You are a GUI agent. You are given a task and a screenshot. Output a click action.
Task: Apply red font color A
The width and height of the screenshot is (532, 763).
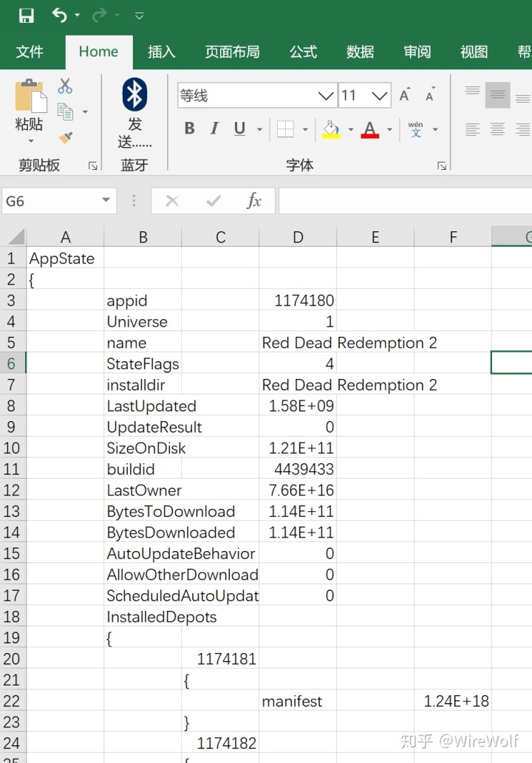(370, 129)
